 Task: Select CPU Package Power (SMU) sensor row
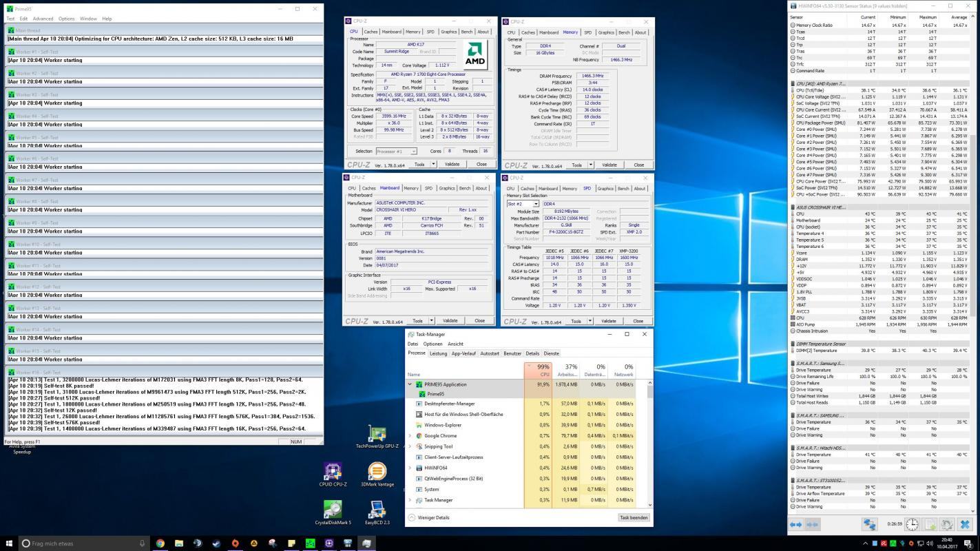click(x=879, y=123)
